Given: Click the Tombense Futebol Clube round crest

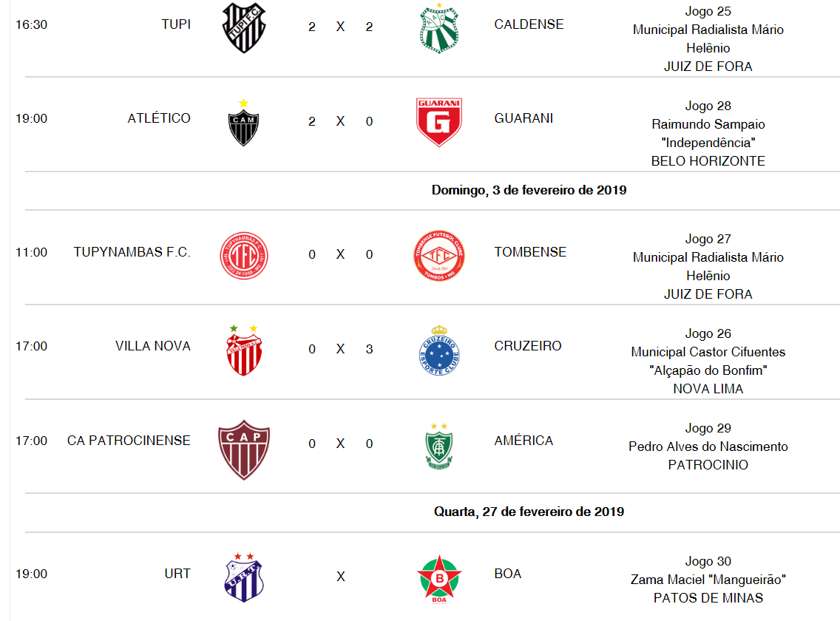Looking at the screenshot, I should point(439,256).
